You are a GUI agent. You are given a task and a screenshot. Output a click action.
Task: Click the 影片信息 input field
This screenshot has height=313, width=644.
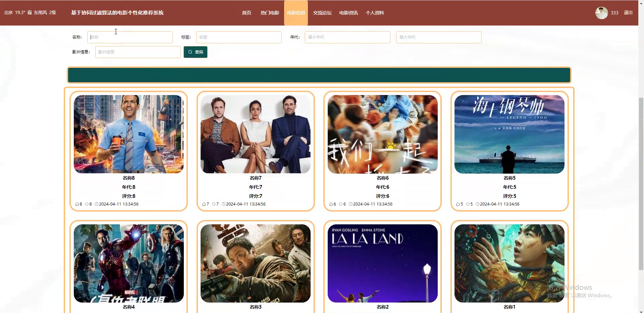(138, 52)
